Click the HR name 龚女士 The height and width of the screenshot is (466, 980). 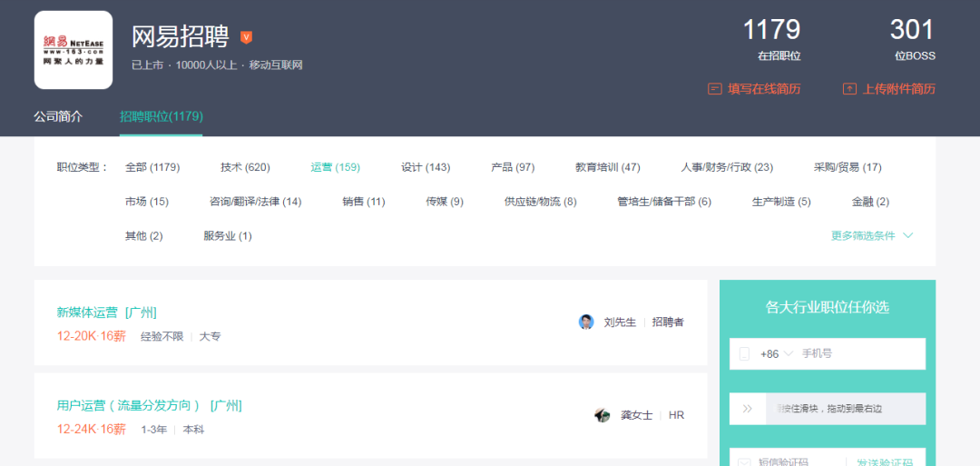[x=636, y=415]
